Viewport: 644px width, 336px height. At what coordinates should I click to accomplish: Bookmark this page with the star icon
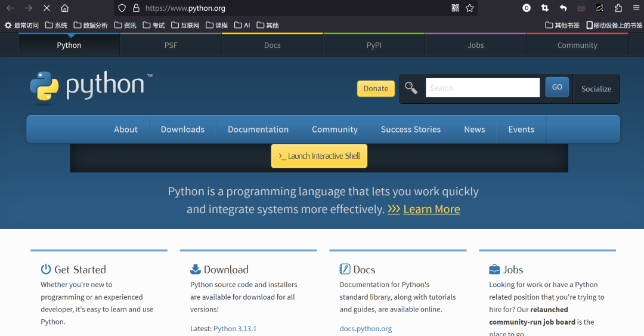(469, 8)
